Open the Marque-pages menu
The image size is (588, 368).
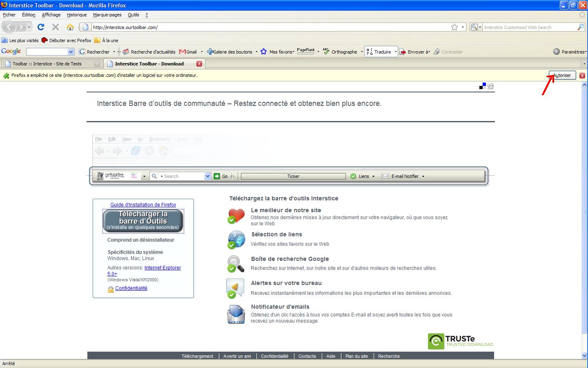(107, 15)
